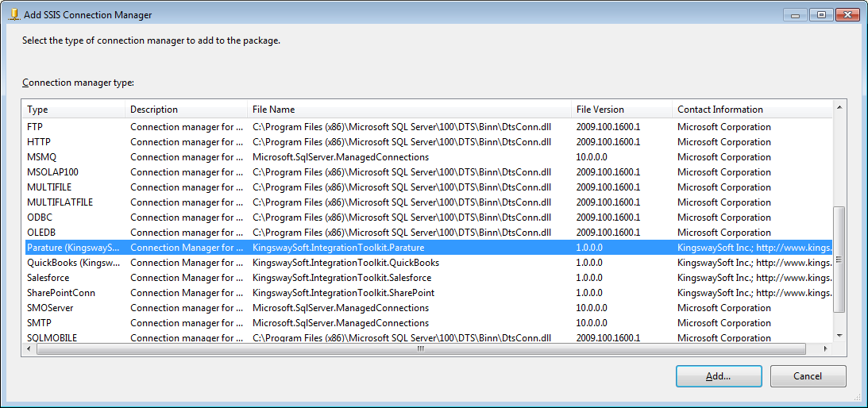This screenshot has height=408, width=868.
Task: Click KingswaySoft.IntegrationToolkit.Salesforce file name
Action: 342,277
